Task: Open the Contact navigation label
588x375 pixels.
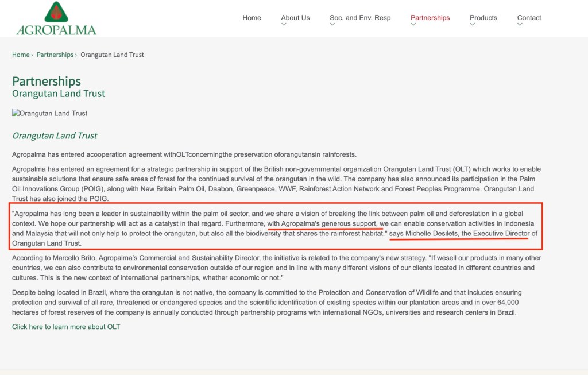Action: point(529,18)
